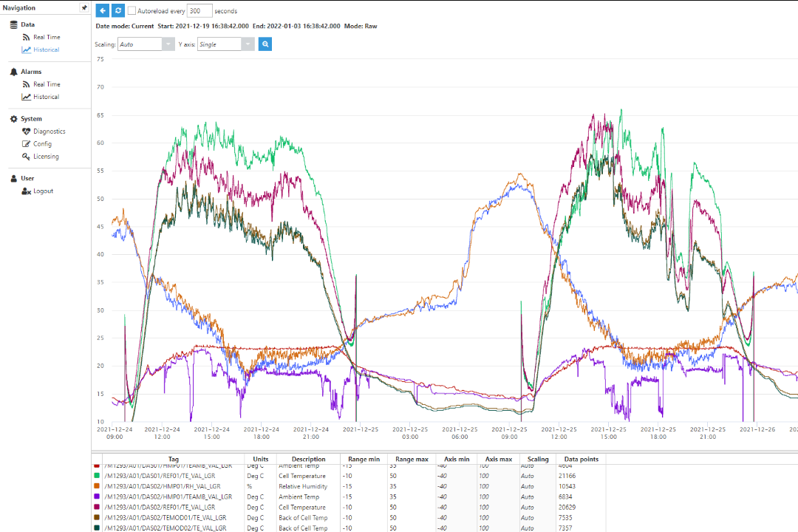
Task: Click the Alarms bell icon
Action: [x=13, y=72]
